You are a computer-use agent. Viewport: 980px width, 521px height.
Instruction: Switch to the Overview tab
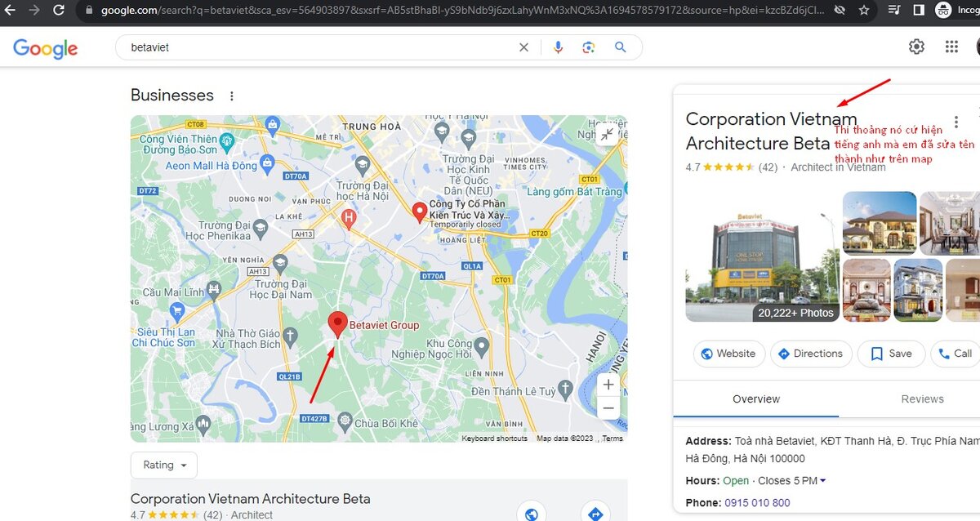pos(756,399)
